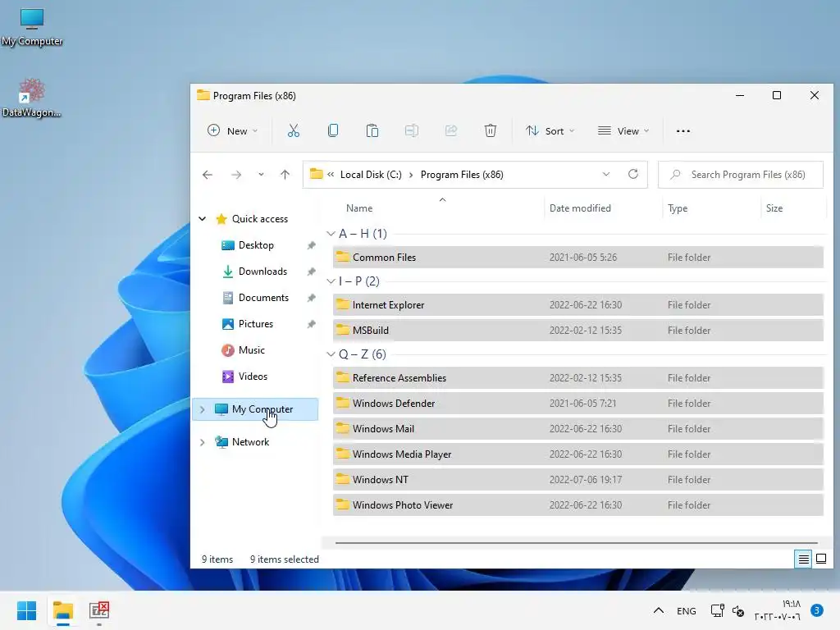Select the Windows Defender folder

578,404
